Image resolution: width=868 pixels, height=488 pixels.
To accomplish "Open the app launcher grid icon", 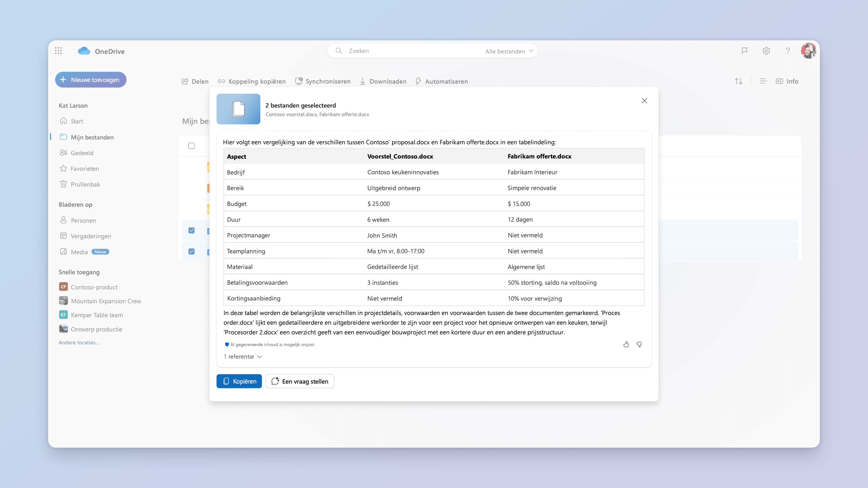I will [58, 51].
